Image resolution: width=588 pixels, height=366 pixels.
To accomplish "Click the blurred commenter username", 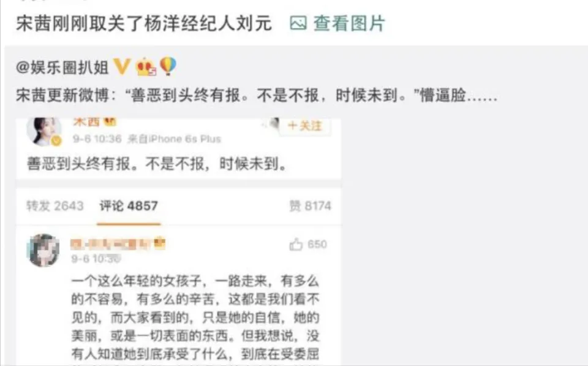I will point(111,245).
